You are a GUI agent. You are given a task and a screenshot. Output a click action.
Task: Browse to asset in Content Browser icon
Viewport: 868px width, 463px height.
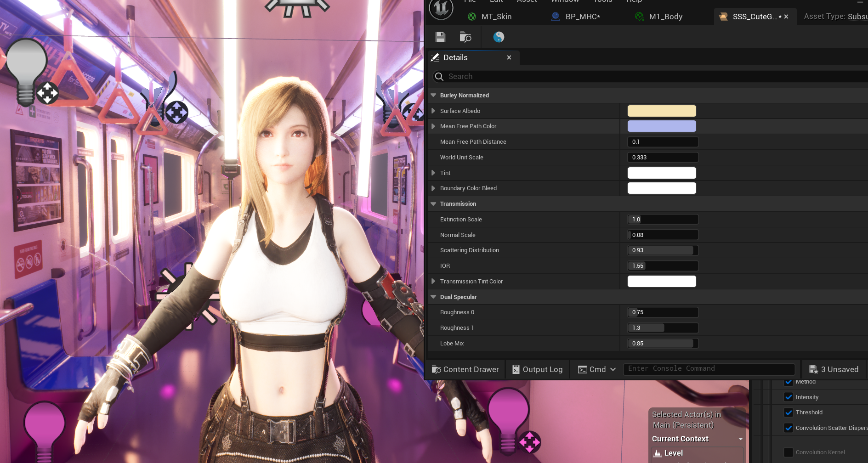465,37
